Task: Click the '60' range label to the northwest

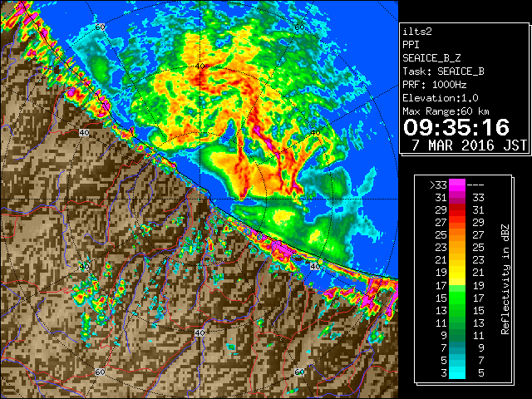Action: pos(100,27)
